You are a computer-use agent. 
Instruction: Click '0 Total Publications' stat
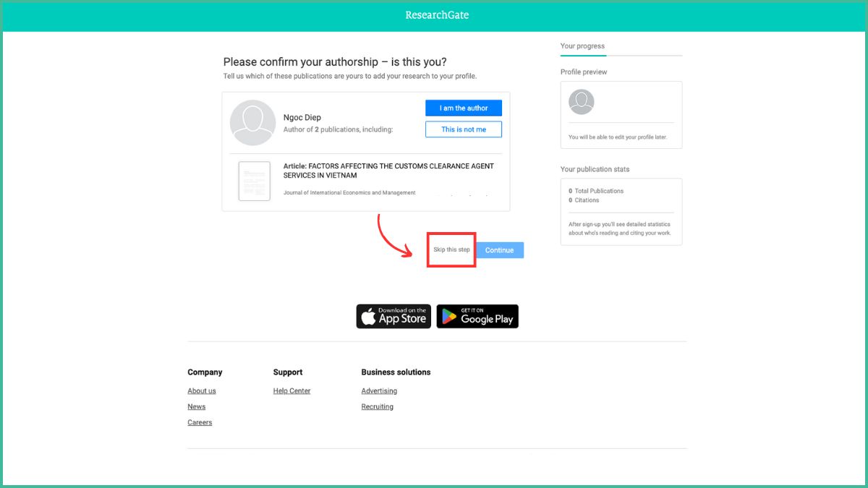[596, 191]
